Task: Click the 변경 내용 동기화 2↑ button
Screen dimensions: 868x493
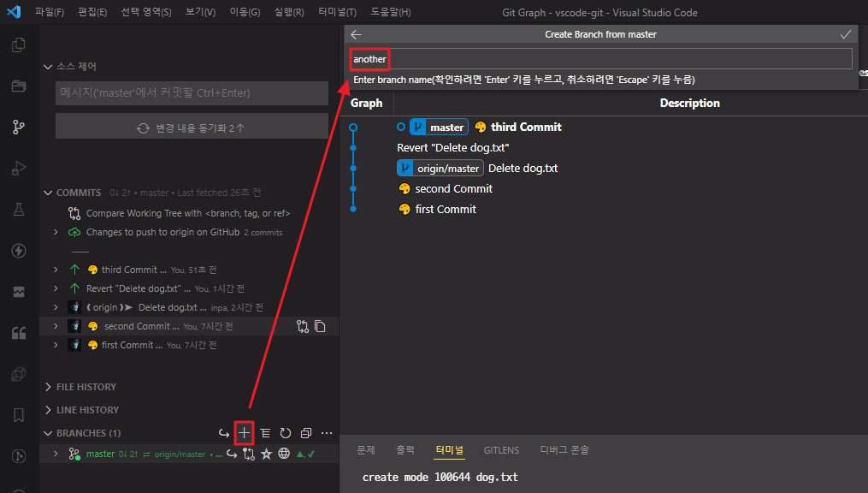Action: 192,128
